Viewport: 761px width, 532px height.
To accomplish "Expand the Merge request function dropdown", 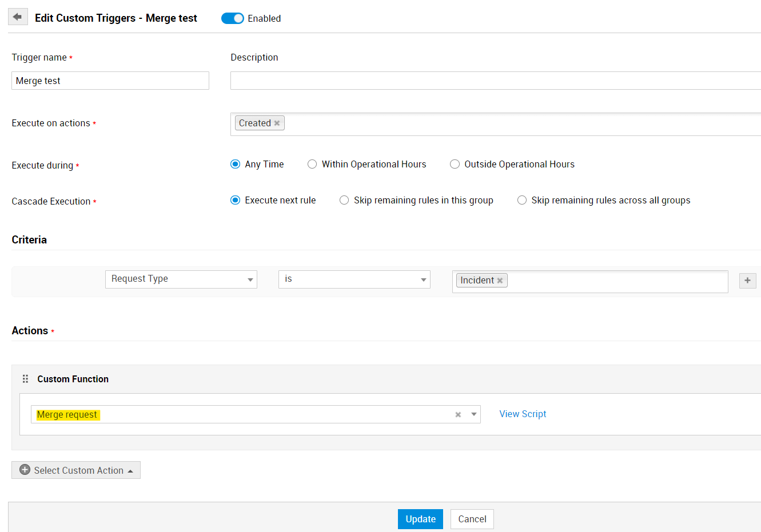I will click(x=474, y=414).
